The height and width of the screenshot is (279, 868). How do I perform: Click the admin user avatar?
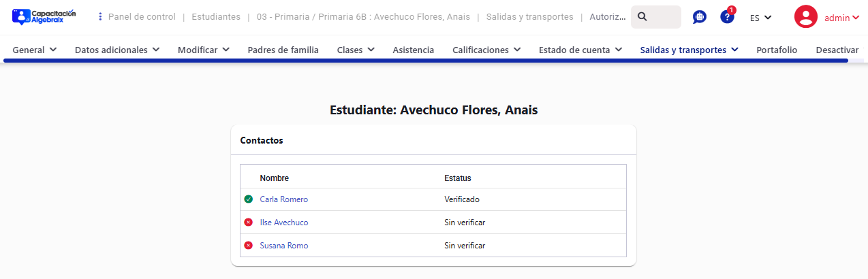point(805,17)
